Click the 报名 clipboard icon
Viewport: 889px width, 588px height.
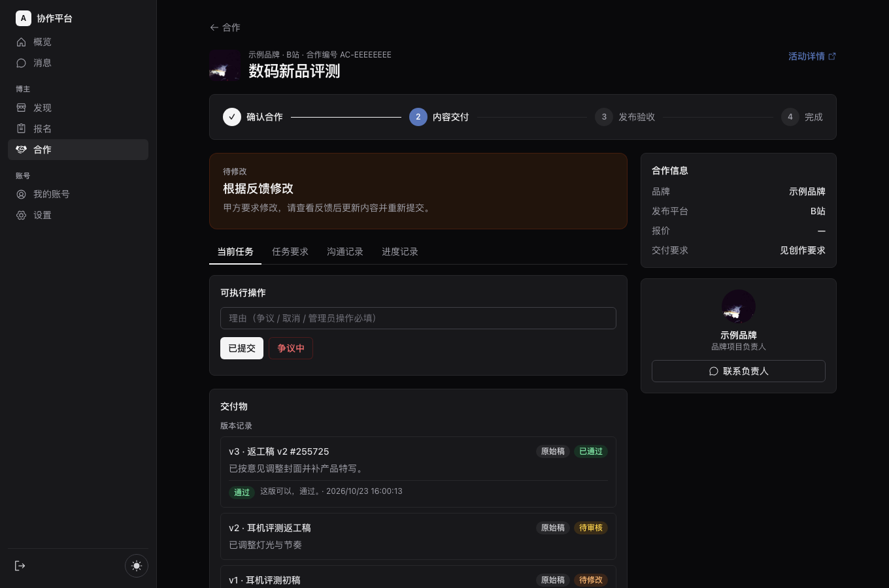click(x=21, y=129)
